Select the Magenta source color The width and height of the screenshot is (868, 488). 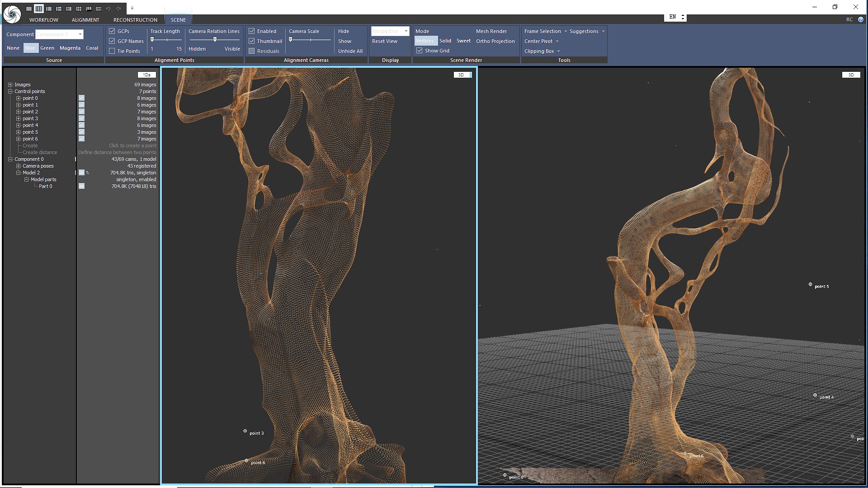click(x=70, y=48)
